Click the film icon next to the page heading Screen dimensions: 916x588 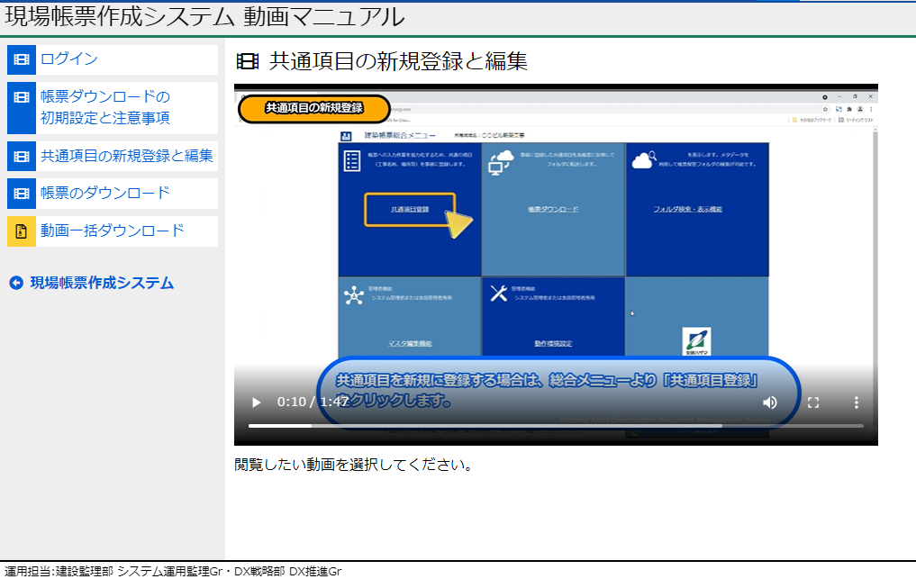click(248, 61)
